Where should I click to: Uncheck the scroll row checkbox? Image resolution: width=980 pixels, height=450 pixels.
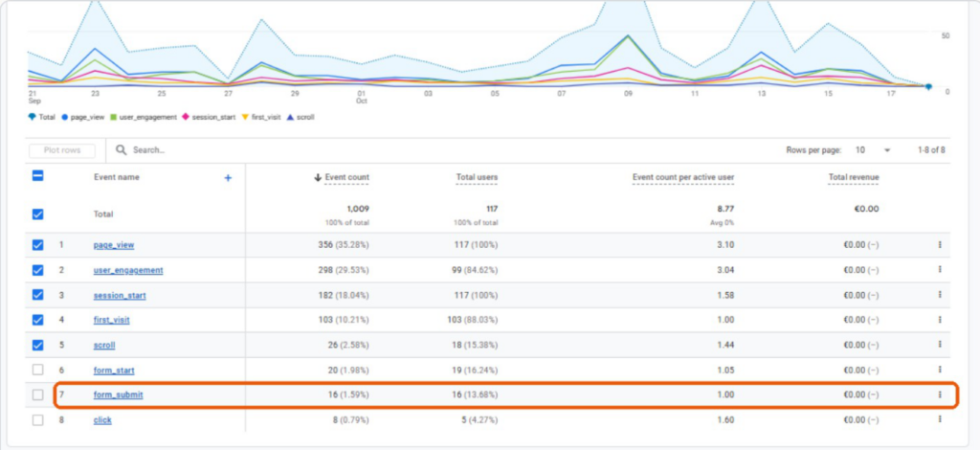pos(38,345)
